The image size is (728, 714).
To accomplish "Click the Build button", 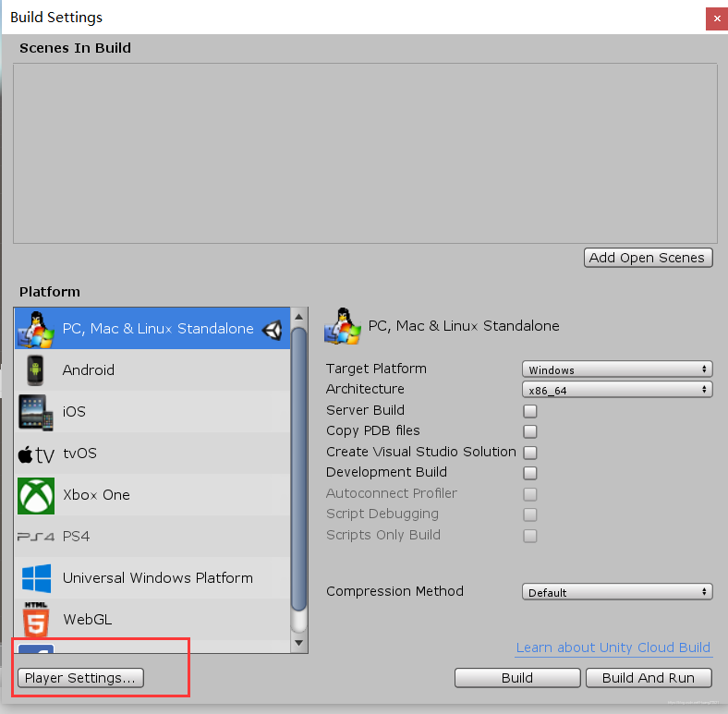I will point(517,678).
